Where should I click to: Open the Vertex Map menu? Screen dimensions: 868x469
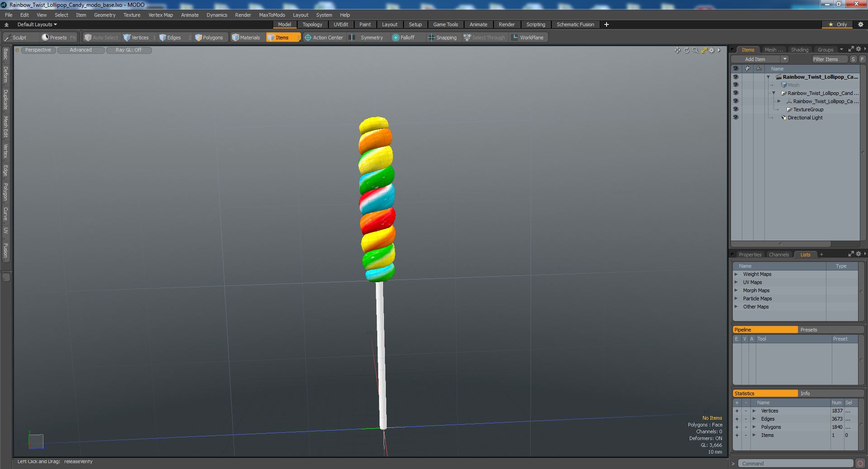pyautogui.click(x=161, y=15)
